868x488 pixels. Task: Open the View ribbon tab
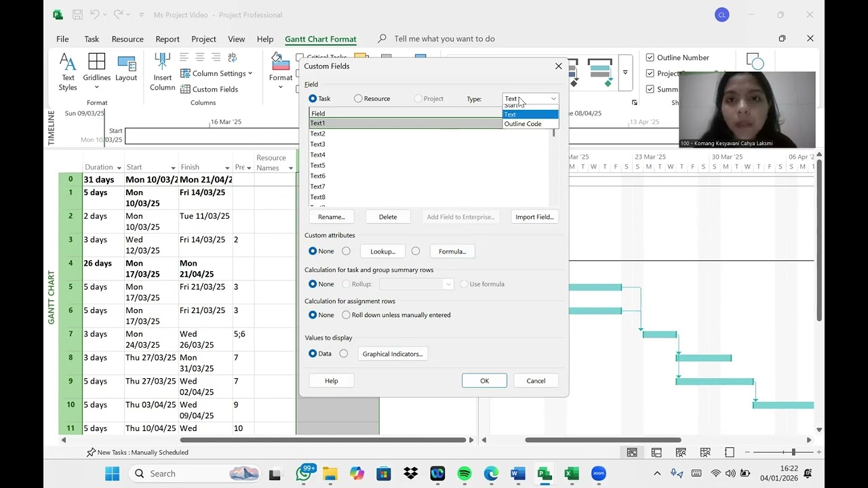[x=237, y=39]
